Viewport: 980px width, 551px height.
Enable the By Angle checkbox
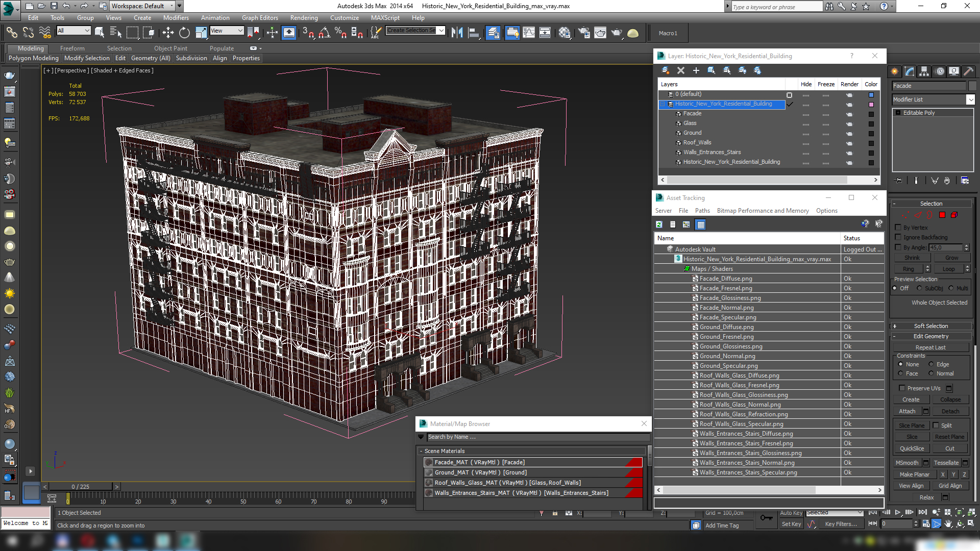[898, 247]
